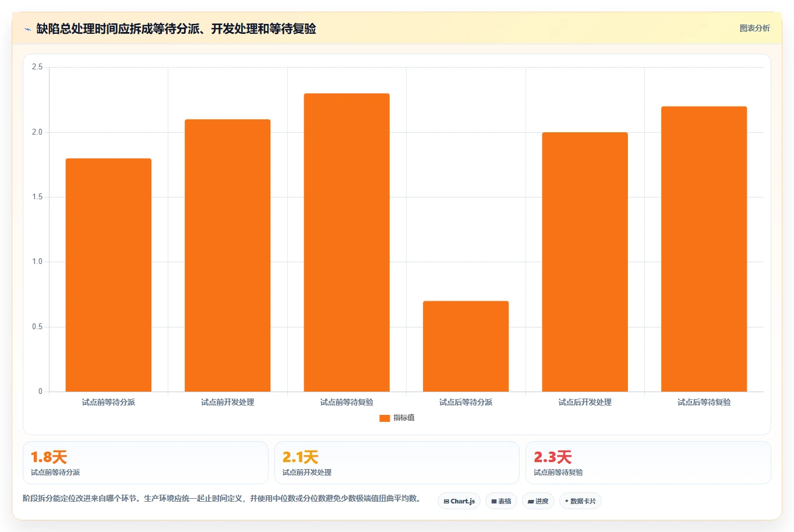Click the x-axis label 试点前等待分派
This screenshot has width=794, height=532.
pos(108,402)
